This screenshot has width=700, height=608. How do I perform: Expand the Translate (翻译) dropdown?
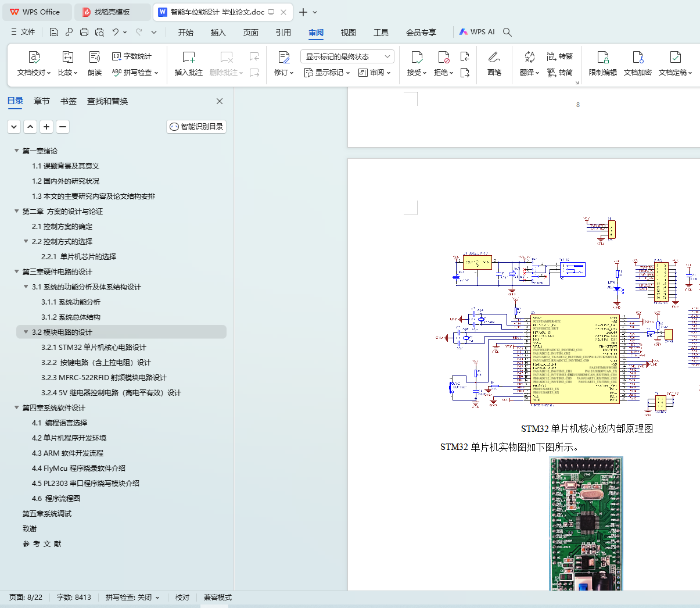coord(529,73)
